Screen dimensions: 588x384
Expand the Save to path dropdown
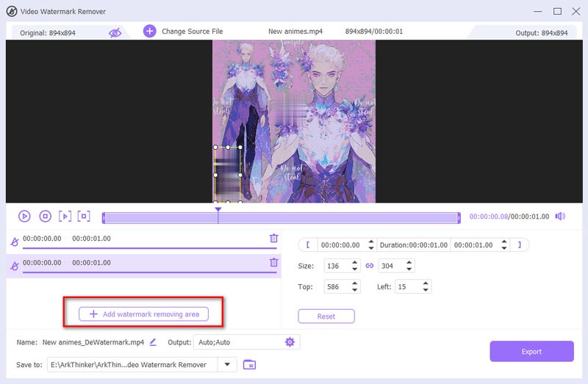tap(227, 364)
